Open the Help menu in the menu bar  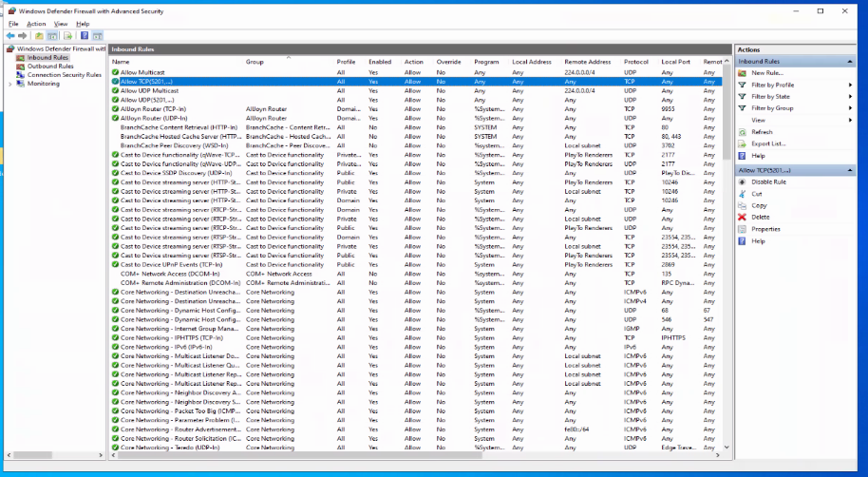click(83, 24)
